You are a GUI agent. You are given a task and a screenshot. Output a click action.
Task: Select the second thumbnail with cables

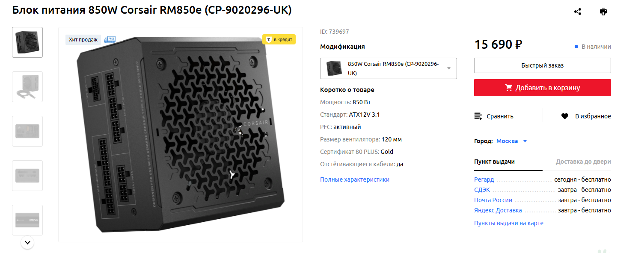point(27,87)
